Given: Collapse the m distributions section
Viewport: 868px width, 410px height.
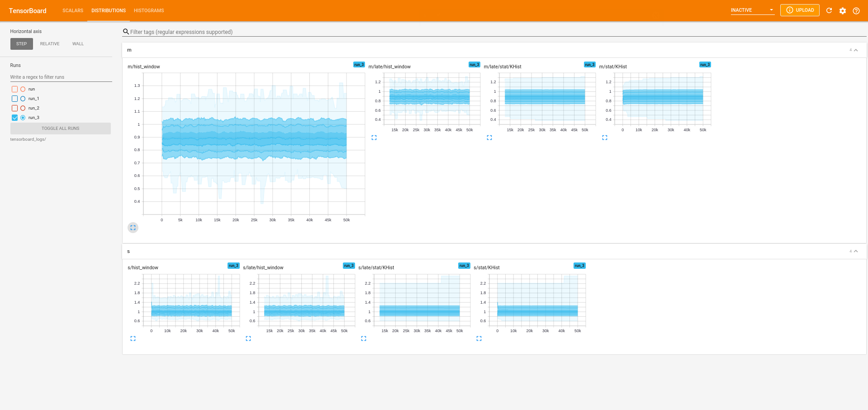Looking at the screenshot, I should point(855,50).
